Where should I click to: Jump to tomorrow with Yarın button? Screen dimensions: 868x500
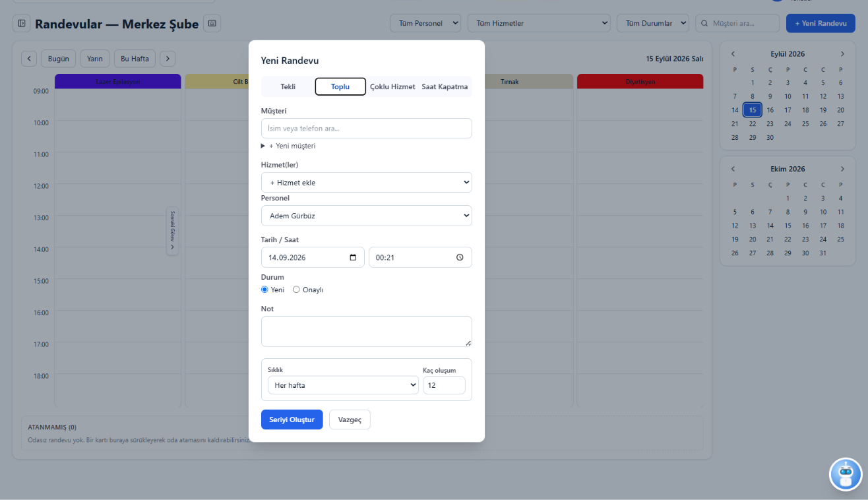point(95,59)
